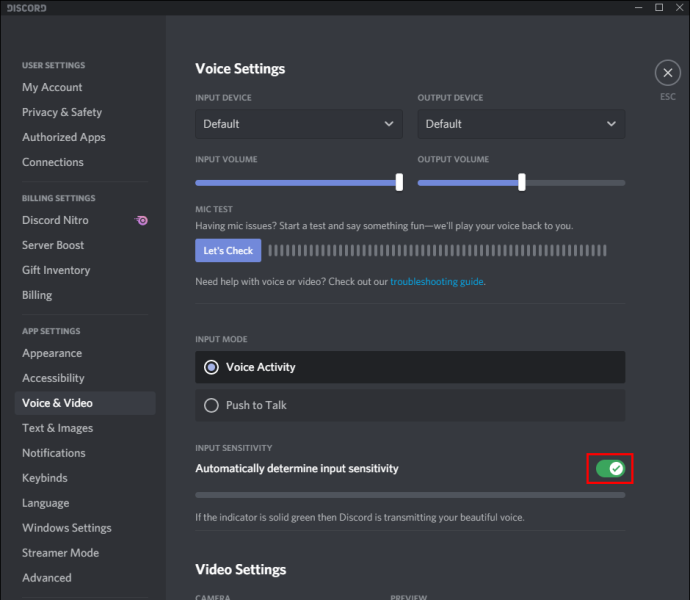The width and height of the screenshot is (690, 600).
Task: Click the Voice Settings heading
Action: coord(240,69)
